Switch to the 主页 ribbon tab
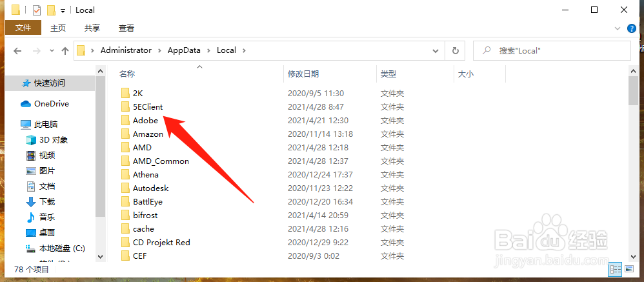This screenshot has width=644, height=282. 58,28
